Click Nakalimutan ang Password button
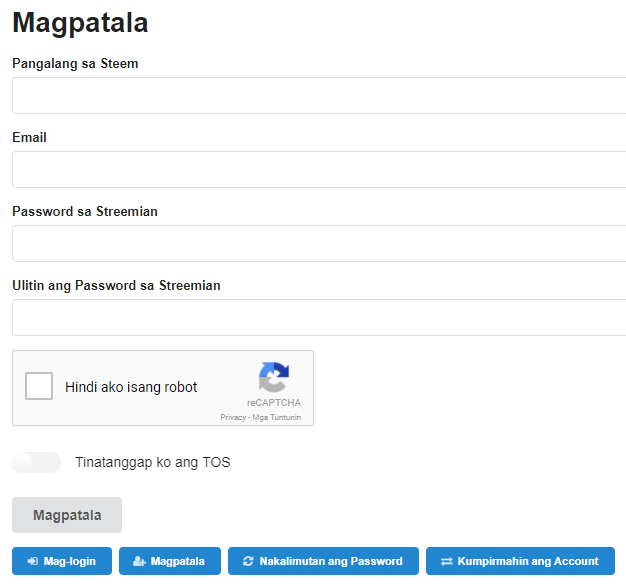 pyautogui.click(x=323, y=561)
